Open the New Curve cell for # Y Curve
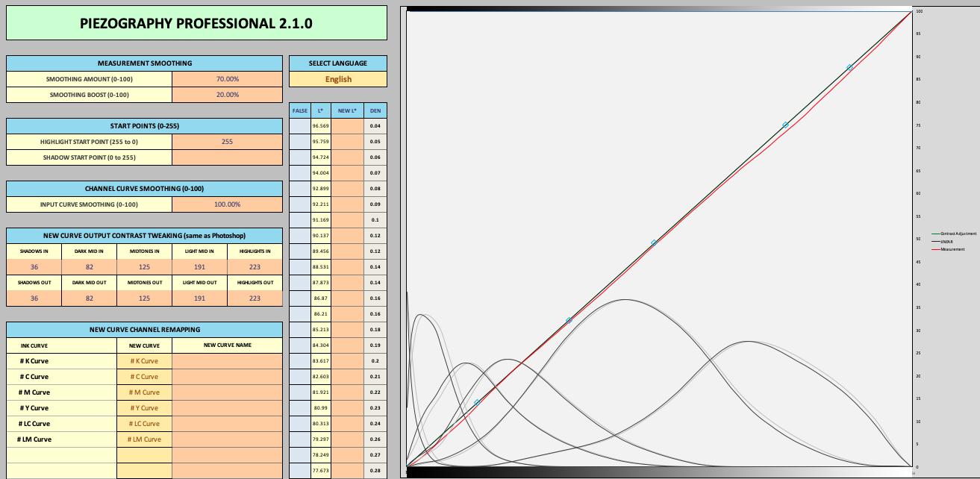The image size is (980, 479). 145,408
